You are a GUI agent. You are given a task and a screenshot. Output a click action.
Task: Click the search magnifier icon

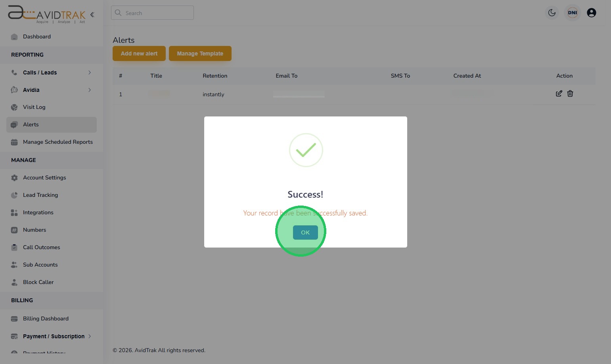point(118,13)
